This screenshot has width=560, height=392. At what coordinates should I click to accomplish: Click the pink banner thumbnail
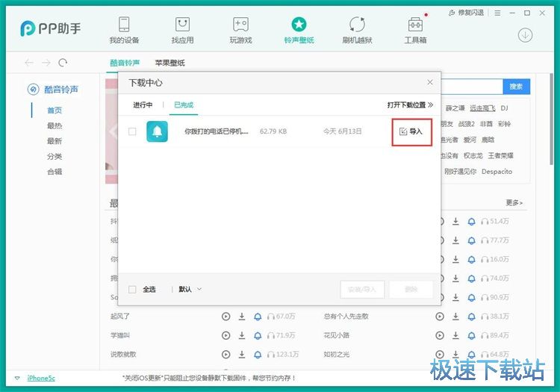pyautogui.click(x=111, y=131)
